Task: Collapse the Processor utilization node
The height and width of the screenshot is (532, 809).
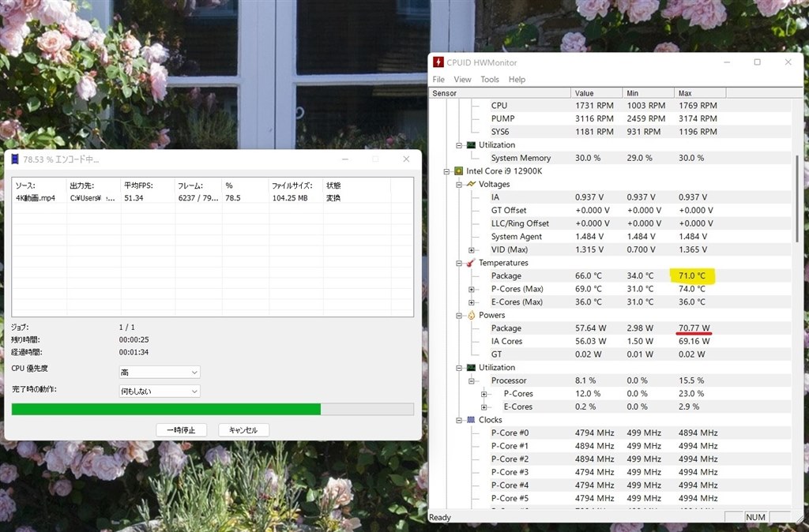Action: pyautogui.click(x=471, y=381)
